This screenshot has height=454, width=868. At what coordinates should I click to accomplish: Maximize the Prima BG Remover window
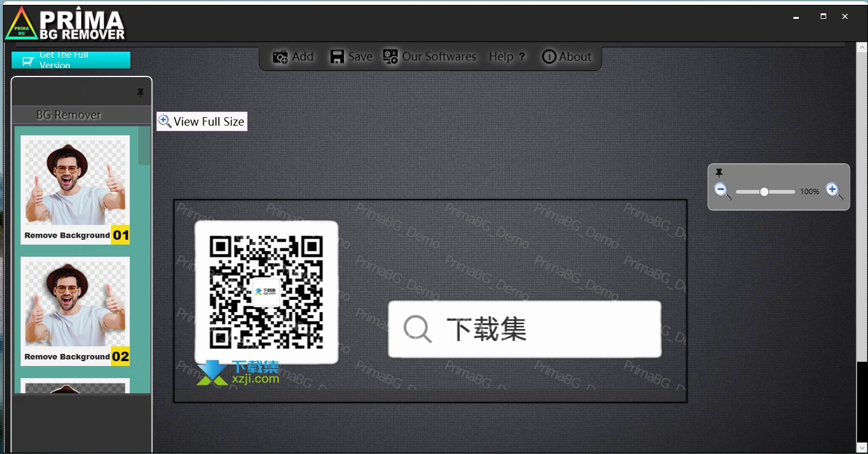823,17
